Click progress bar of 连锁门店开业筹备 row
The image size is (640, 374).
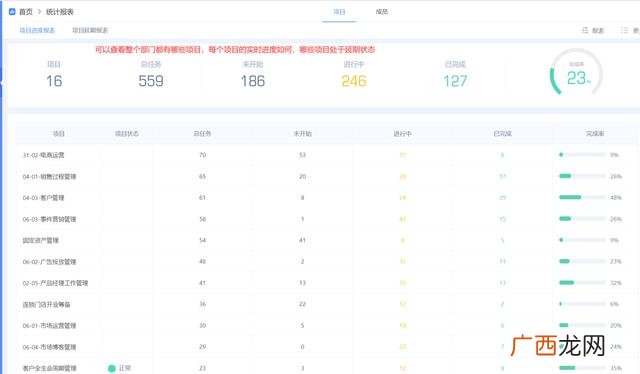(x=582, y=304)
